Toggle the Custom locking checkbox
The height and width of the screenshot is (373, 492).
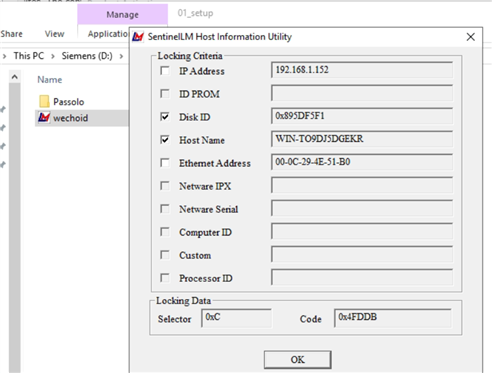pos(165,255)
